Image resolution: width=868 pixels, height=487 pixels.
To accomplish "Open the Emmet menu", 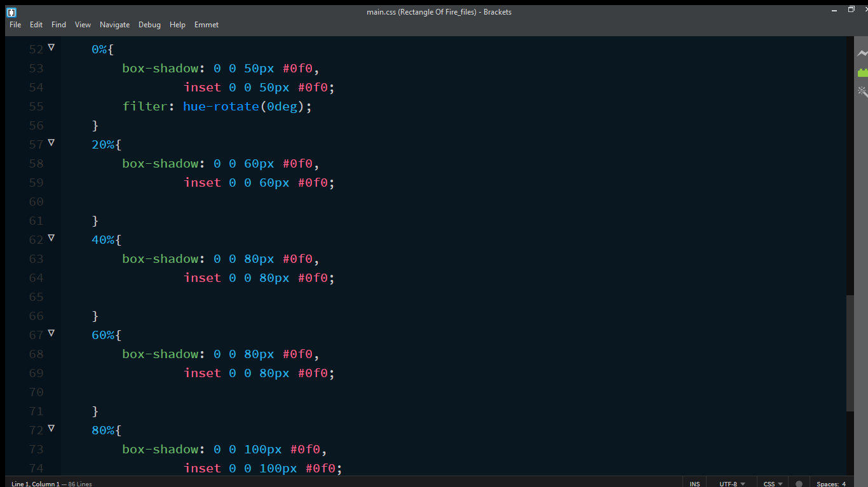I will [x=207, y=25].
